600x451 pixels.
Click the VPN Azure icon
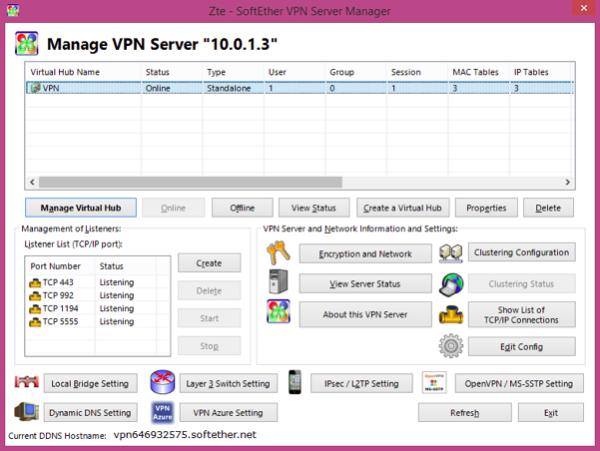[163, 412]
